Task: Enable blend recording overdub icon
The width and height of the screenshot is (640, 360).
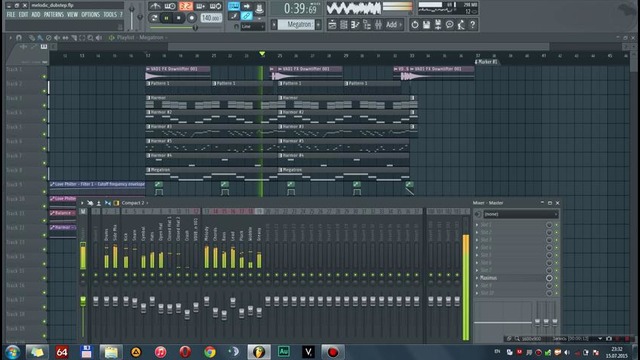Action: (200, 6)
